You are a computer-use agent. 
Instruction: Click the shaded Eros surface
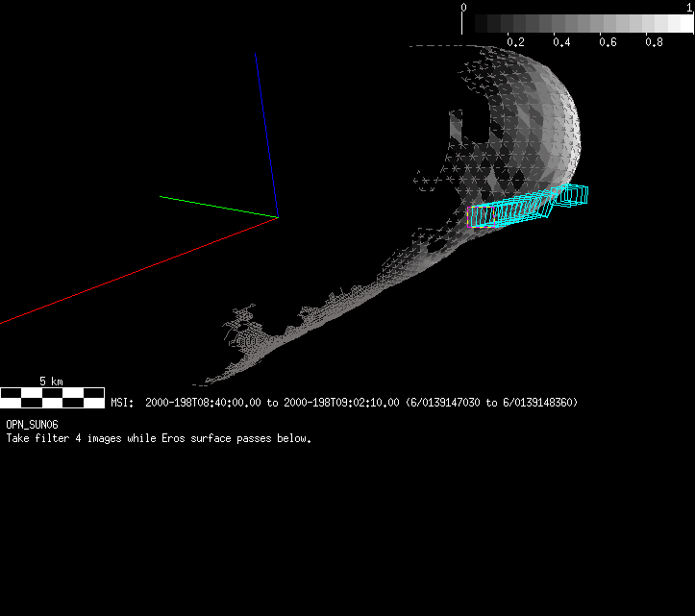[x=538, y=125]
